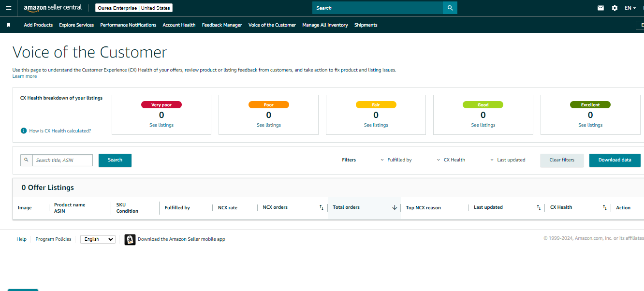Open How is CX Health calculated link
Screen dimensions: 644x291
[x=60, y=131]
